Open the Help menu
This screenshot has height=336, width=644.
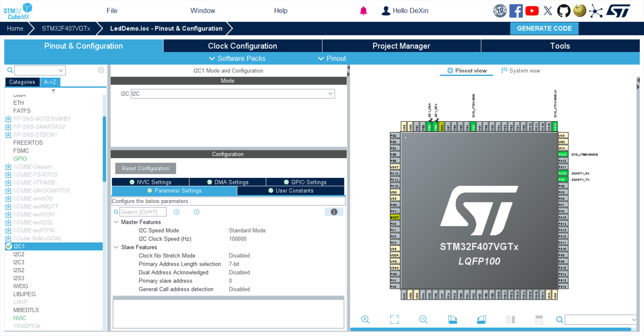point(281,11)
